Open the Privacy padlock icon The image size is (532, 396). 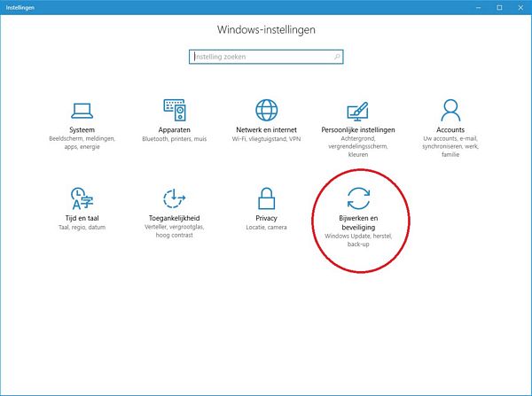pos(266,198)
